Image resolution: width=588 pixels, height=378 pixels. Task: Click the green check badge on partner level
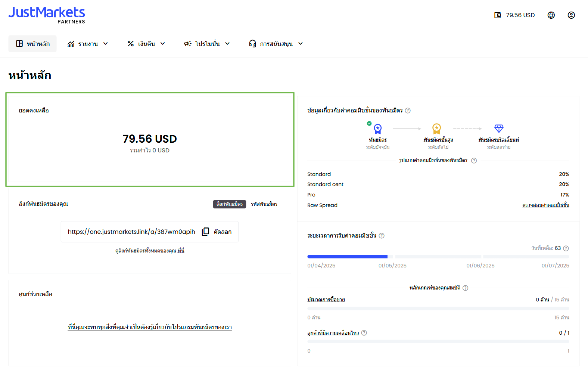369,123
